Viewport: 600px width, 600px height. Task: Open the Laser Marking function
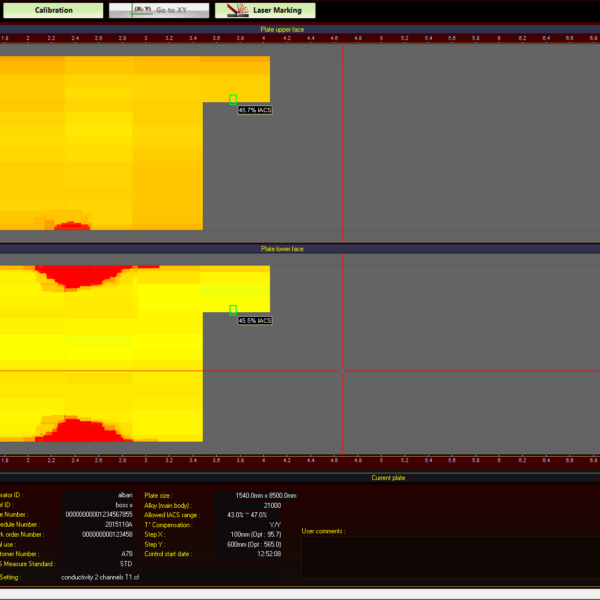pos(265,10)
